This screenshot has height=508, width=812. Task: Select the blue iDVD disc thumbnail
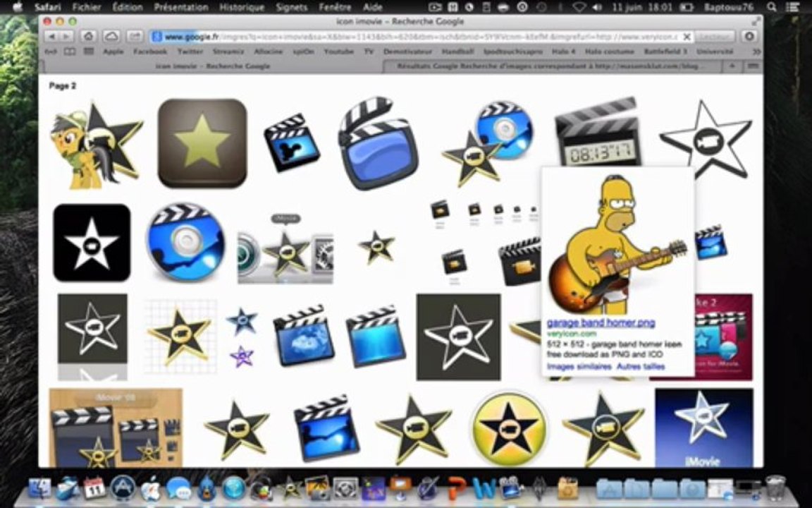coord(186,242)
